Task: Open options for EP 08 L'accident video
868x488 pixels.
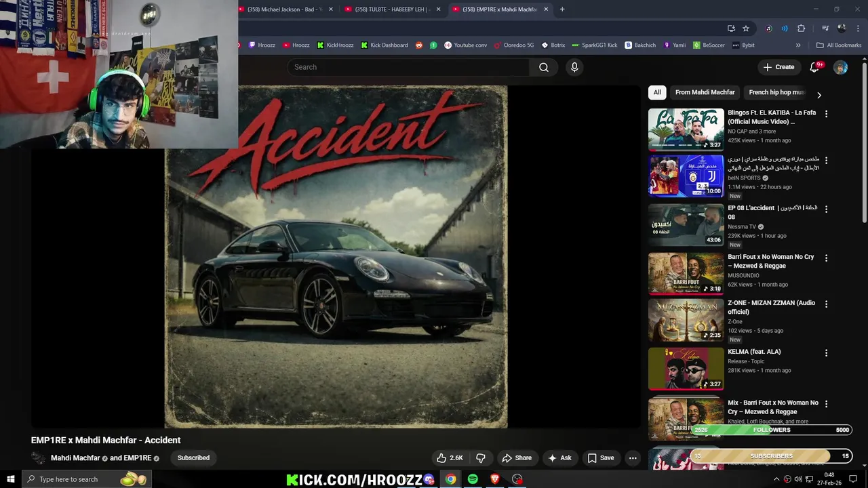Action: (x=826, y=209)
